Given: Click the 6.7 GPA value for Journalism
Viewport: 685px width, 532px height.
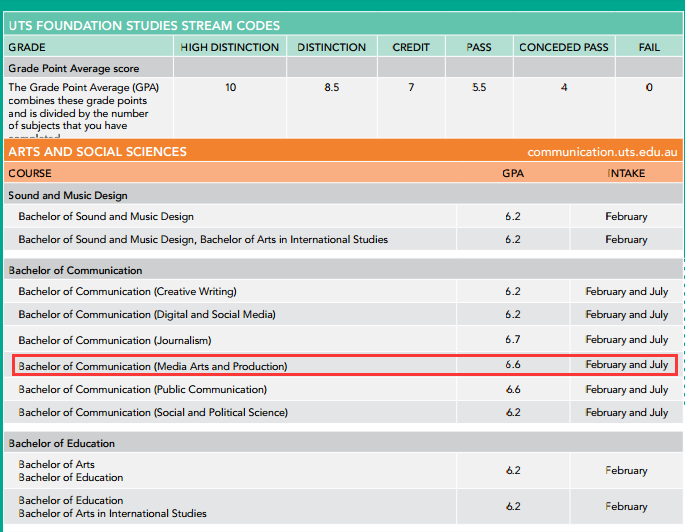Looking at the screenshot, I should 513,339.
